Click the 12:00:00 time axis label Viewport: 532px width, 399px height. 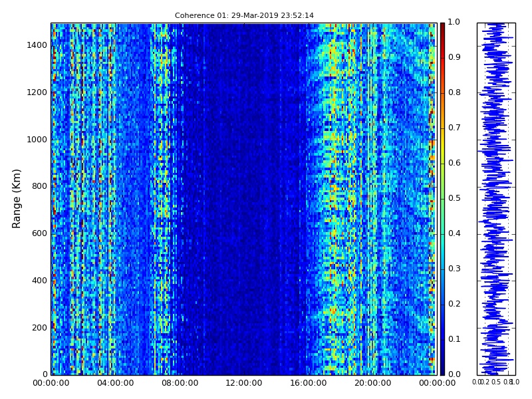(244, 384)
